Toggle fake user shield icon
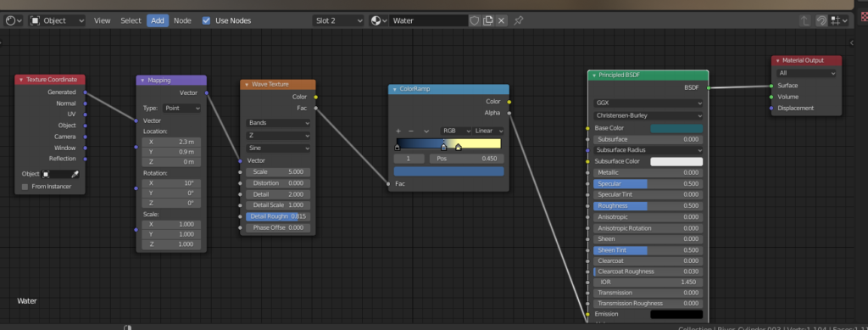This screenshot has width=868, height=330. tap(475, 20)
